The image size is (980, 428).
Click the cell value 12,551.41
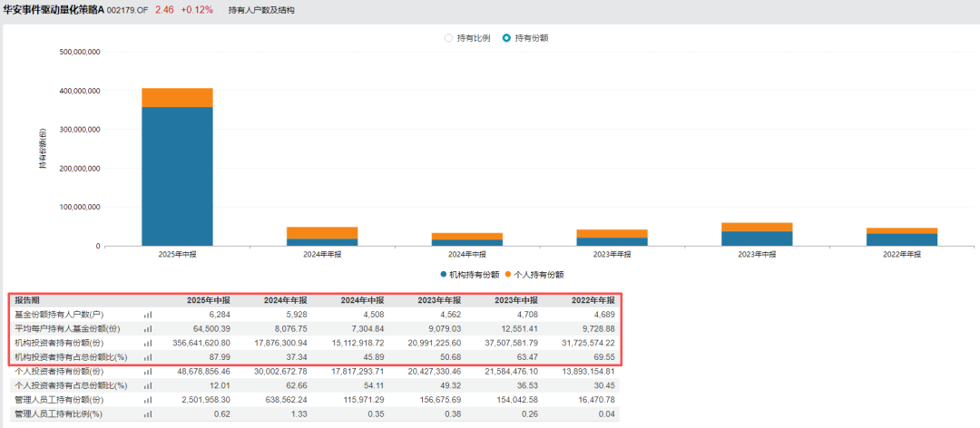(x=521, y=328)
